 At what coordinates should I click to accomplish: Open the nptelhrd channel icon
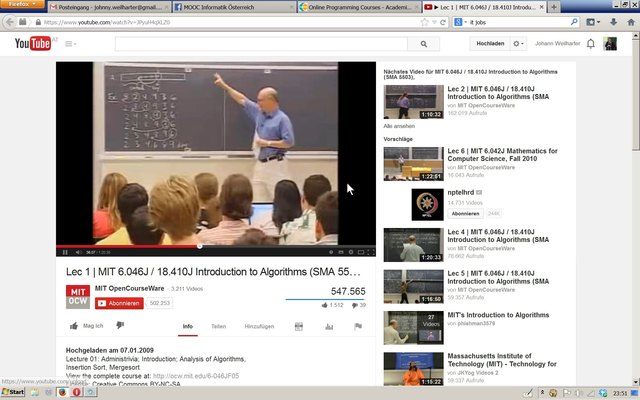[x=427, y=204]
